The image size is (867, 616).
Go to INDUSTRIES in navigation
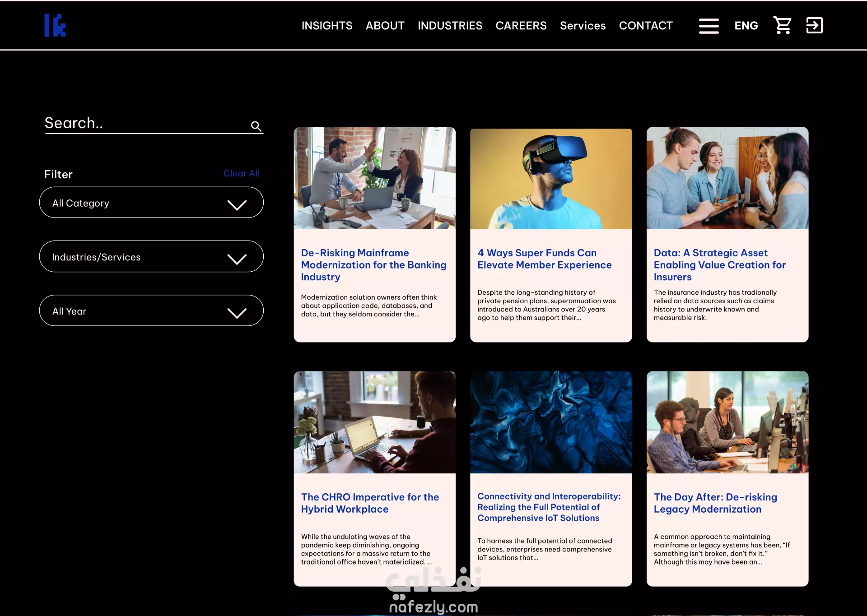(450, 26)
